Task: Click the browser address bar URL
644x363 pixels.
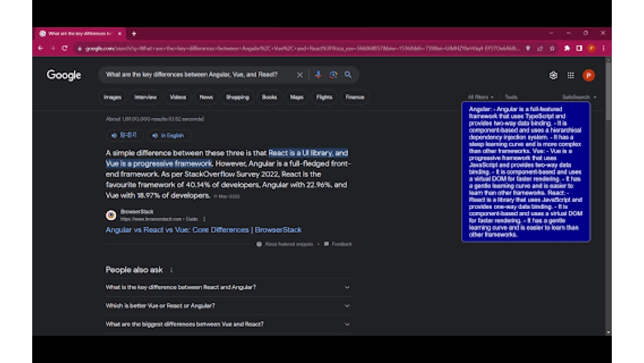Action: coord(302,48)
